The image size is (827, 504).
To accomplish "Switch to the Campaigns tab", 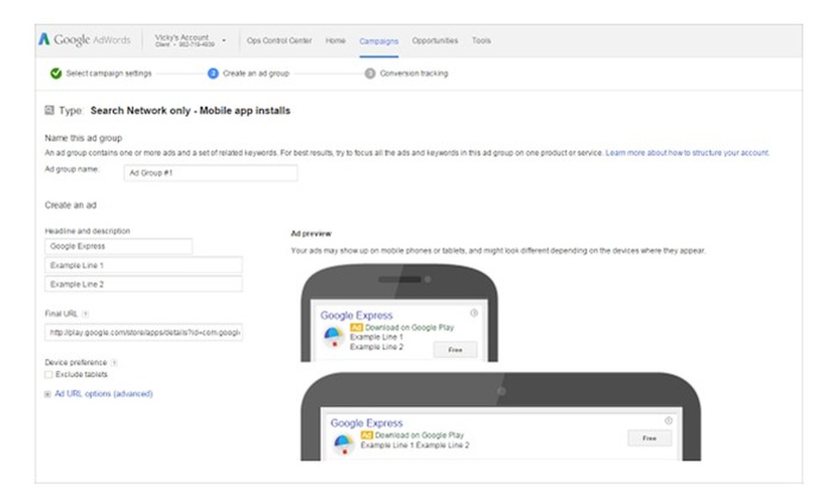I will pos(379,39).
